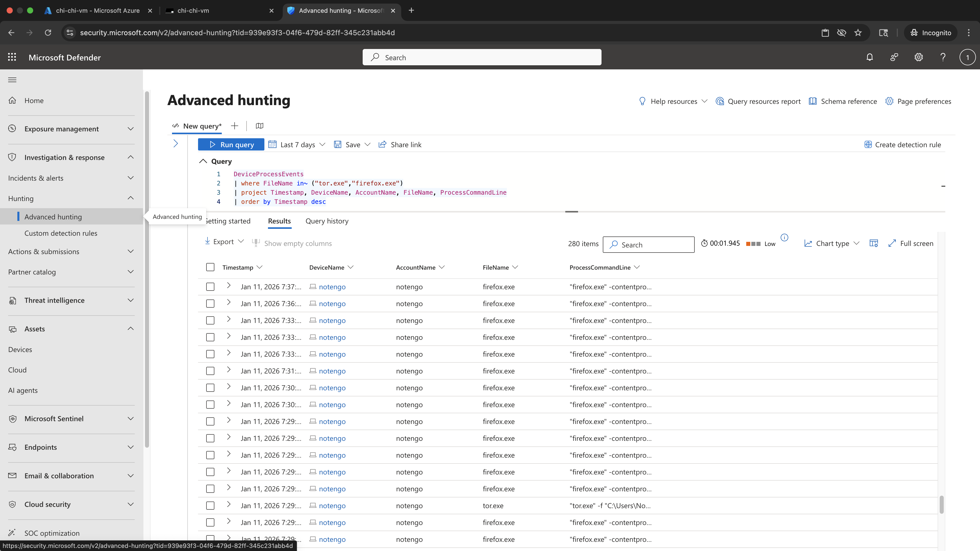Check the Jan 11 7:36 firefox.exe row

[210, 304]
